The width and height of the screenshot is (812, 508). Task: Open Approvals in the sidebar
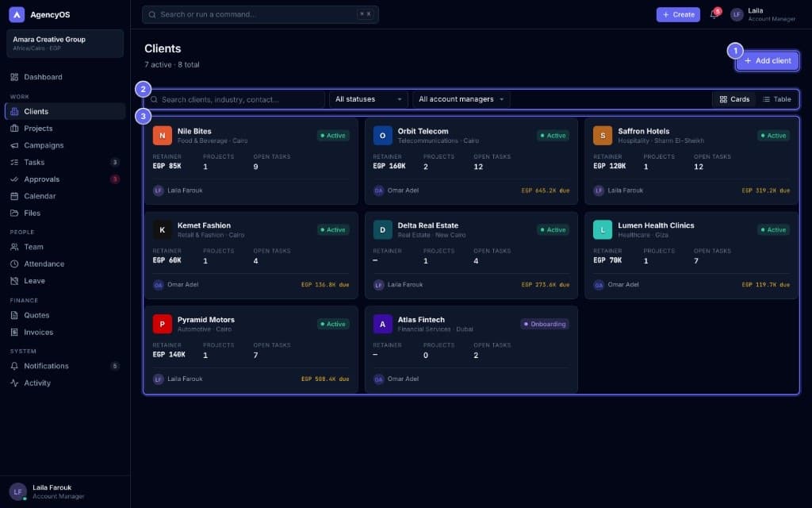(65, 179)
